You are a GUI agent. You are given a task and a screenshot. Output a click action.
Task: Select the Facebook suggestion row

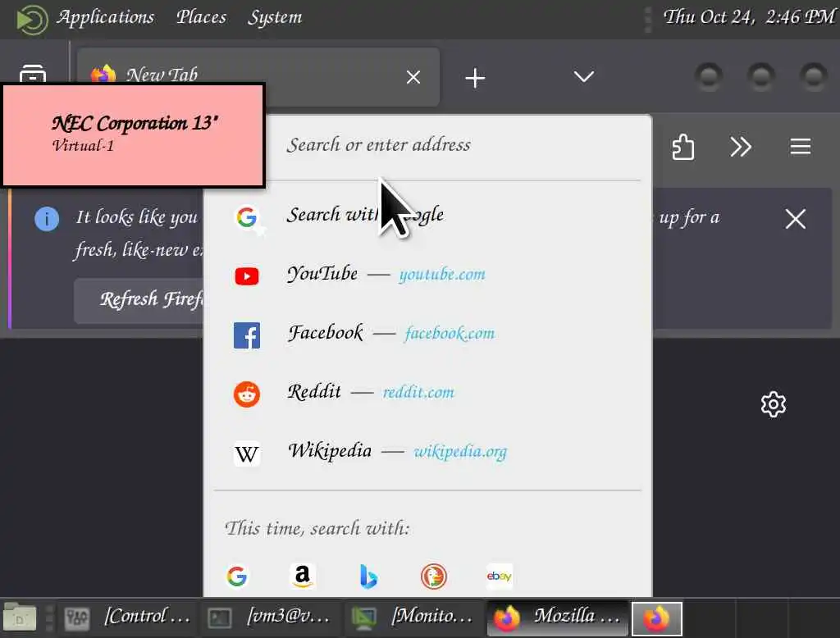click(x=427, y=333)
